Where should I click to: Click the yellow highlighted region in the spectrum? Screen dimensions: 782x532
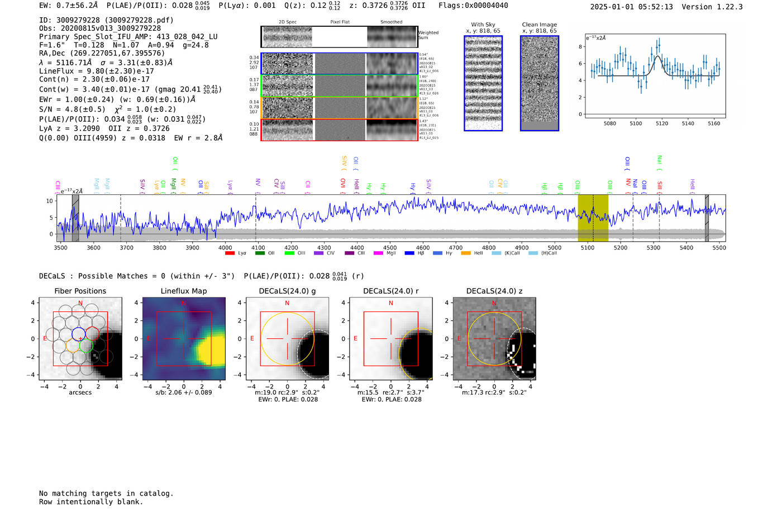click(593, 218)
